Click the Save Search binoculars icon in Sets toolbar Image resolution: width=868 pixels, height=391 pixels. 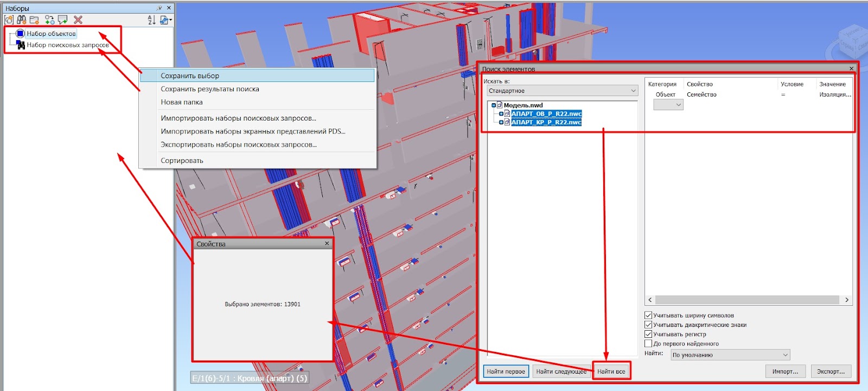click(22, 20)
